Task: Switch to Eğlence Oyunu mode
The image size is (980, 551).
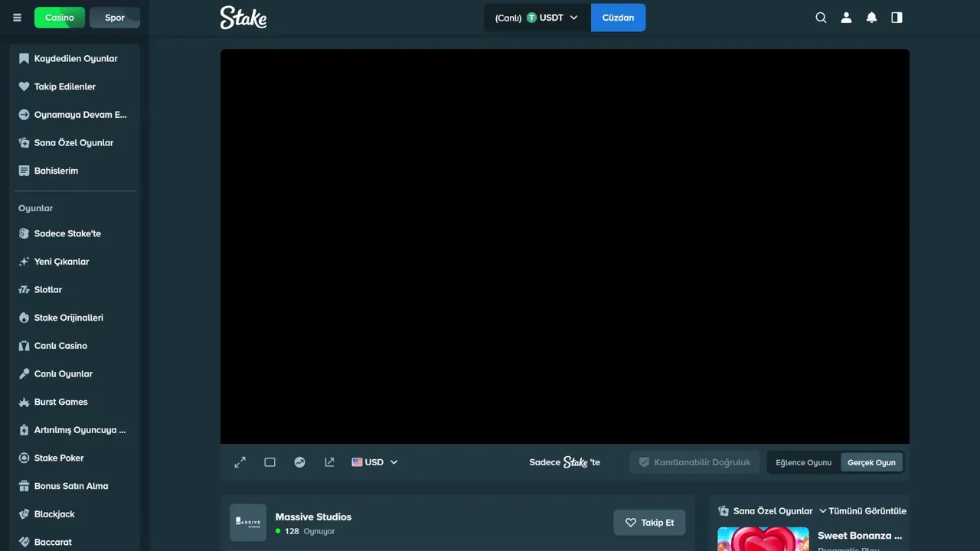Action: [x=803, y=462]
